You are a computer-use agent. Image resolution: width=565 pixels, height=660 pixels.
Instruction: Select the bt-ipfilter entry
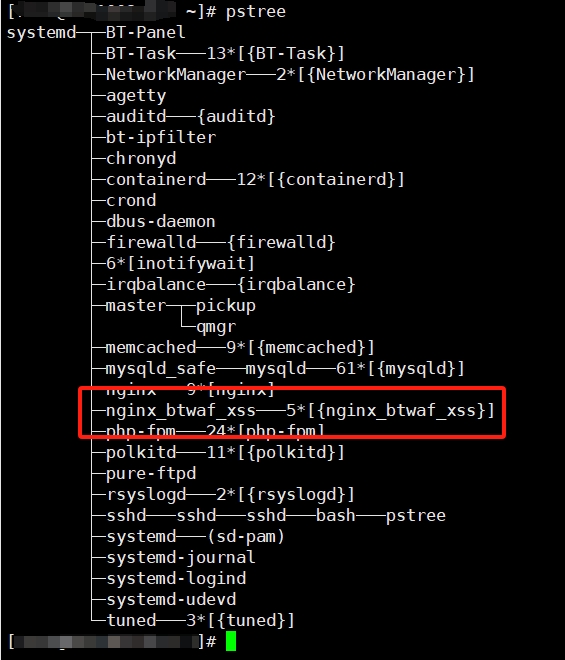160,138
